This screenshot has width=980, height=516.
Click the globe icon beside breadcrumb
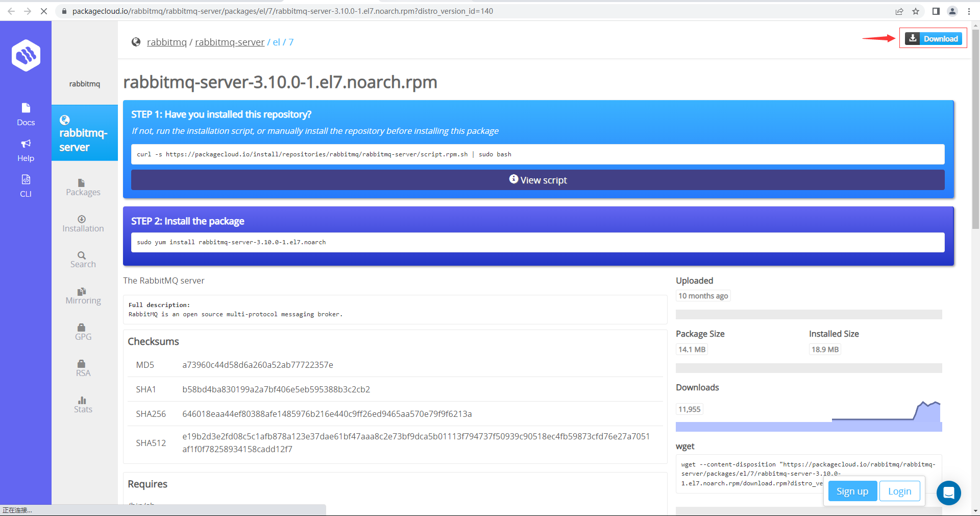coord(136,42)
